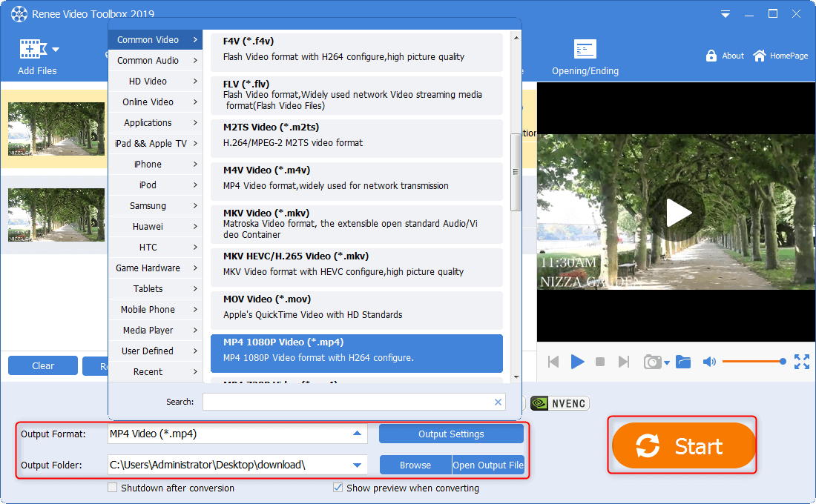Image resolution: width=816 pixels, height=504 pixels.
Task: Click the Browse button
Action: click(415, 465)
